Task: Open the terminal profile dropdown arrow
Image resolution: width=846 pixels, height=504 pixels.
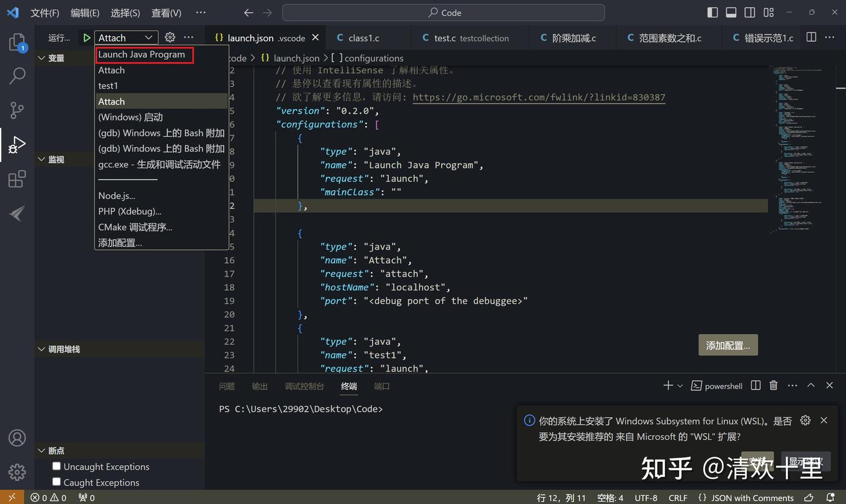Action: pos(680,385)
